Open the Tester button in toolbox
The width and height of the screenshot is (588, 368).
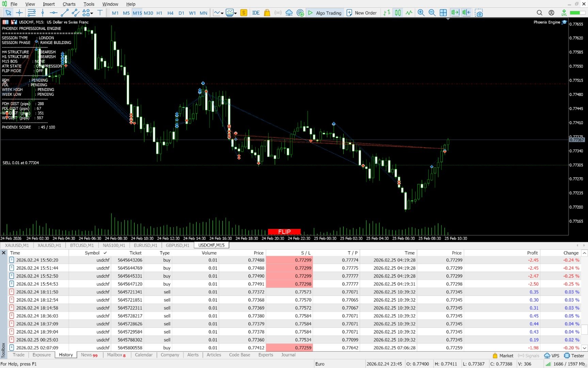(x=574, y=356)
